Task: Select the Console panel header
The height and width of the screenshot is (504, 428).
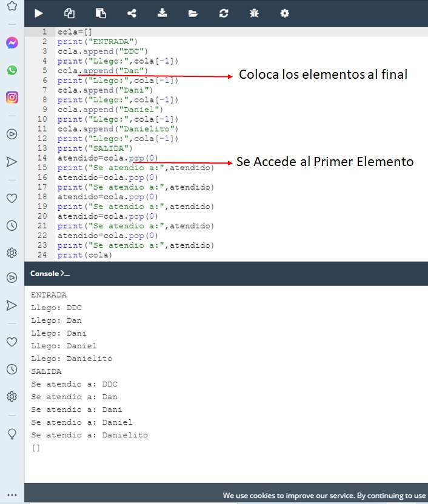Action: [x=50, y=274]
